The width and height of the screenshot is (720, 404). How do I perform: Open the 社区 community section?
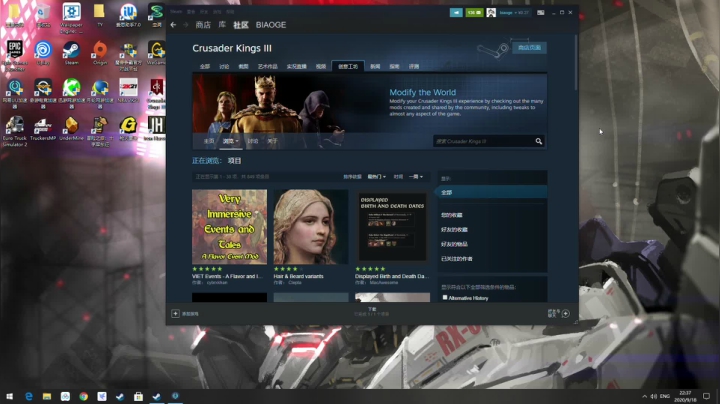tap(241, 25)
